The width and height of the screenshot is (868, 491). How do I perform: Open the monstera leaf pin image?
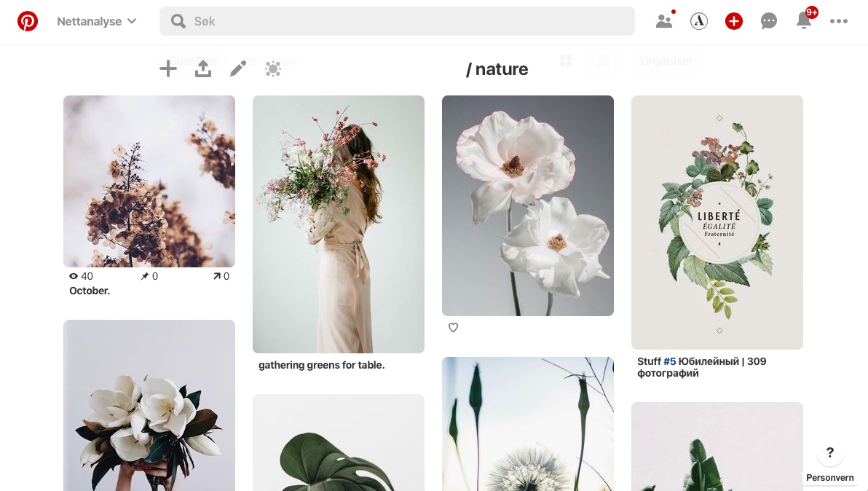tap(338, 442)
